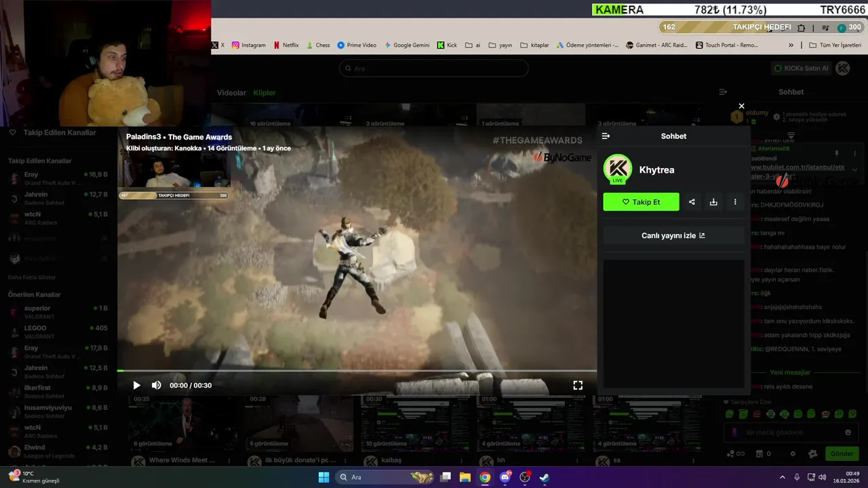
Task: Open Elwind League of Legends channel
Action: click(58, 451)
